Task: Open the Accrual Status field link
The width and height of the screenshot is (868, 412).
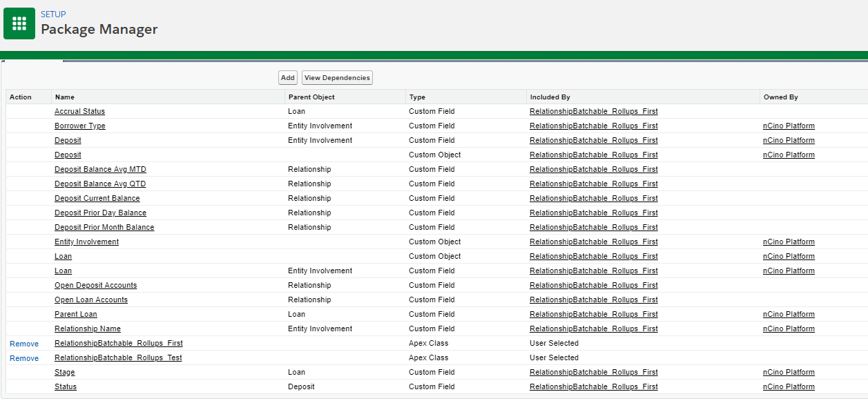Action: click(79, 111)
